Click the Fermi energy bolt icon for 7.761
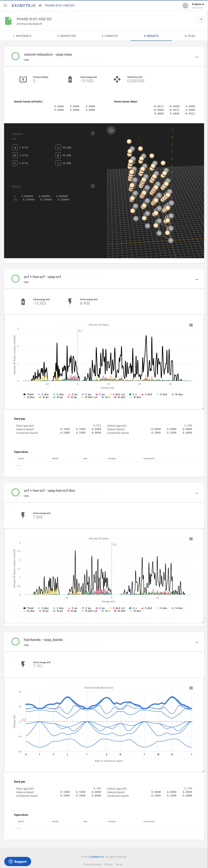This screenshot has height=868, width=208. click(x=23, y=664)
